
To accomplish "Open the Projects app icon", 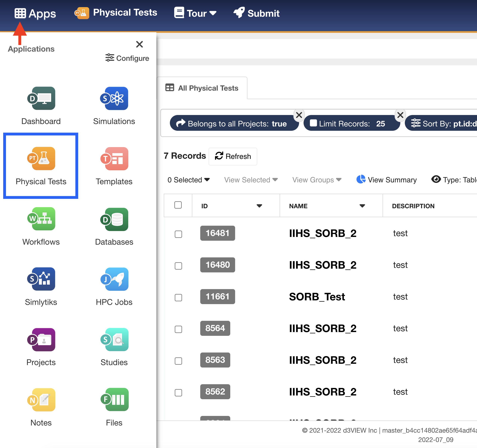I will click(x=41, y=340).
